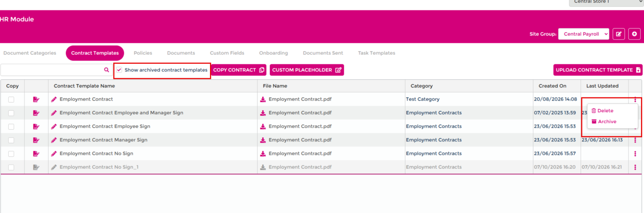Viewport: 644px width, 213px height.
Task: Click the COPY CONTRACT button
Action: coord(239,70)
